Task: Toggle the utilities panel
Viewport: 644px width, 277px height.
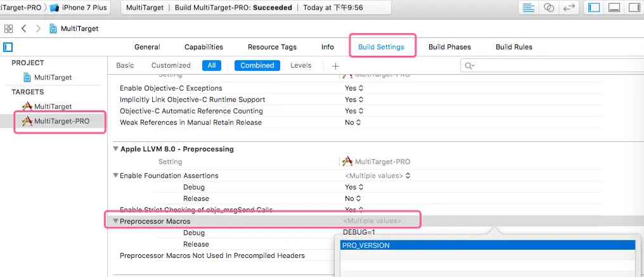Action: (634, 8)
